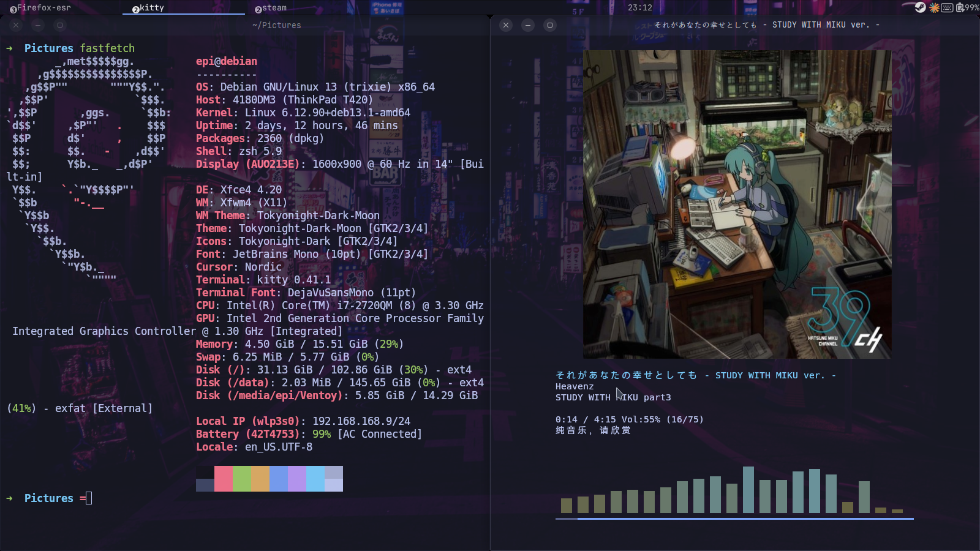Click the 'Host: 4180DM3 (ThinkPad T420)' line
The image size is (980, 551).
(x=285, y=100)
